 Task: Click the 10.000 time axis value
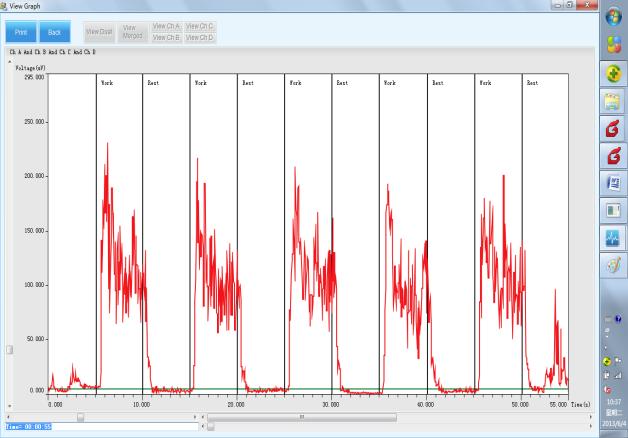click(141, 405)
